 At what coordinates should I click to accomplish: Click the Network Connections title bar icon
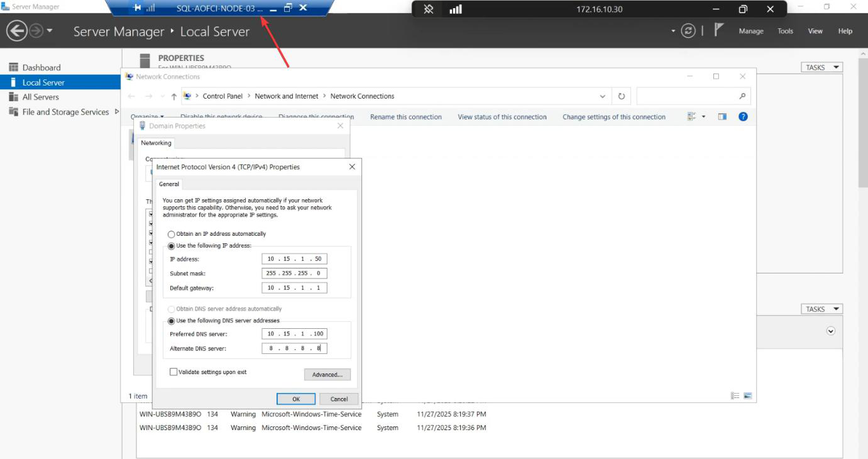pyautogui.click(x=129, y=77)
